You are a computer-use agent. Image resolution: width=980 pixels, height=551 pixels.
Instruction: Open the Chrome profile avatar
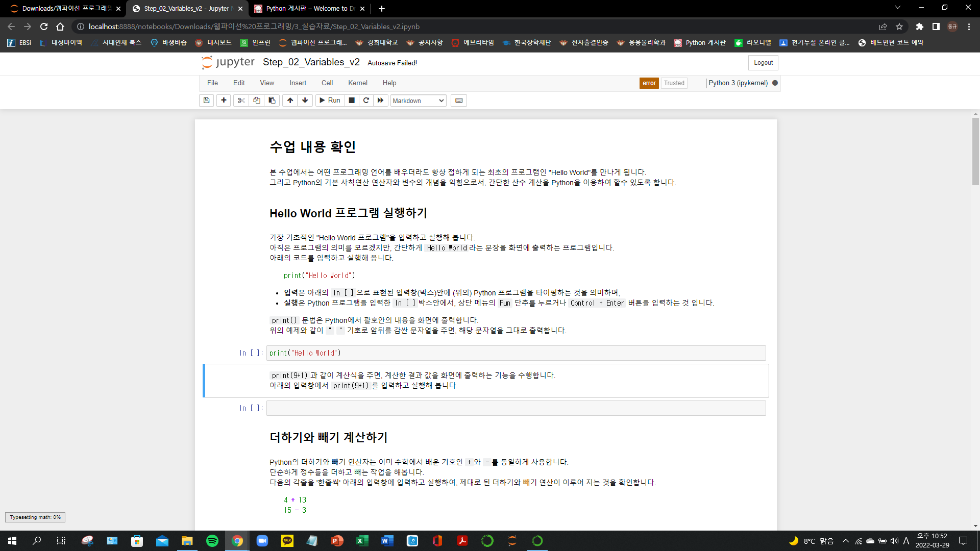click(952, 27)
